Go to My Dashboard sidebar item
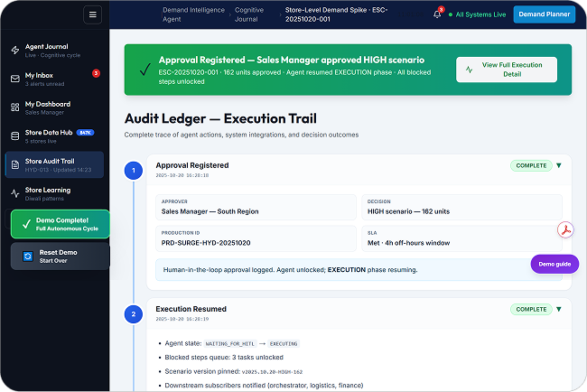The image size is (587, 392). coord(54,107)
